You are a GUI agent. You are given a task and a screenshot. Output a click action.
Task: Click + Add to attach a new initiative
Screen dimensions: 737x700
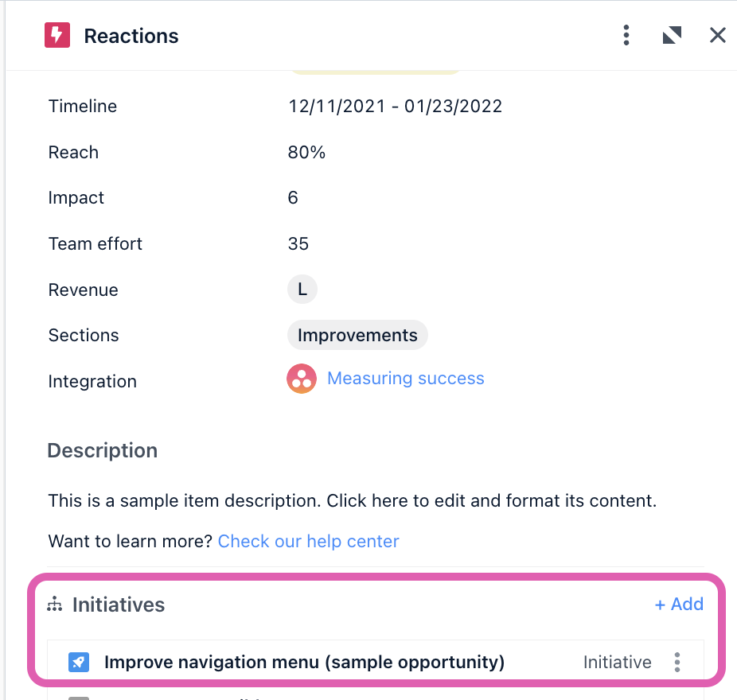pos(678,604)
